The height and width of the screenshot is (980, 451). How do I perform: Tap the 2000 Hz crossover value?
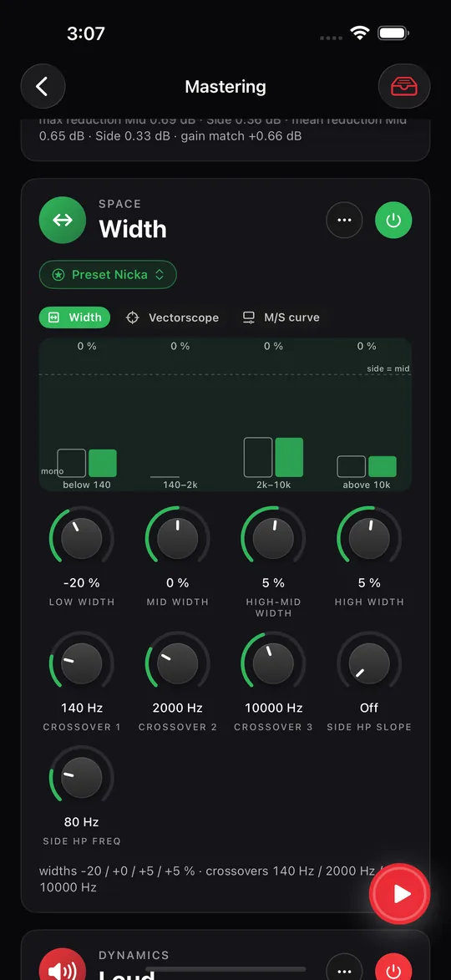click(177, 708)
